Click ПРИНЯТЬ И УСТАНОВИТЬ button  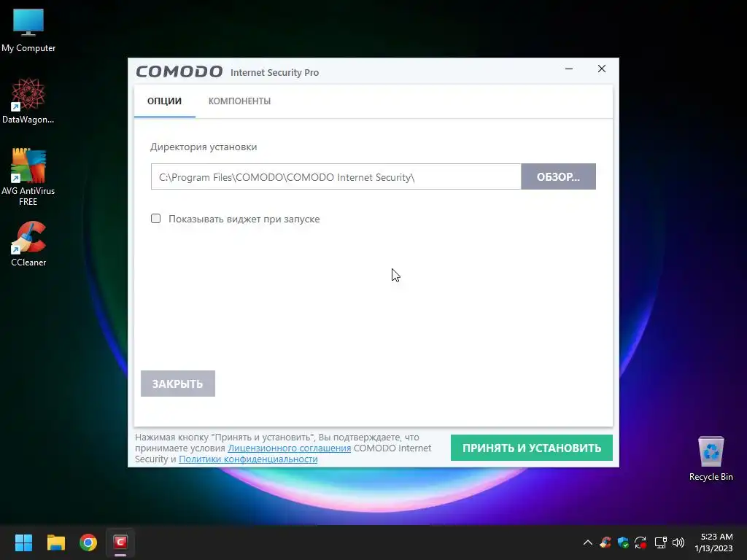click(532, 448)
